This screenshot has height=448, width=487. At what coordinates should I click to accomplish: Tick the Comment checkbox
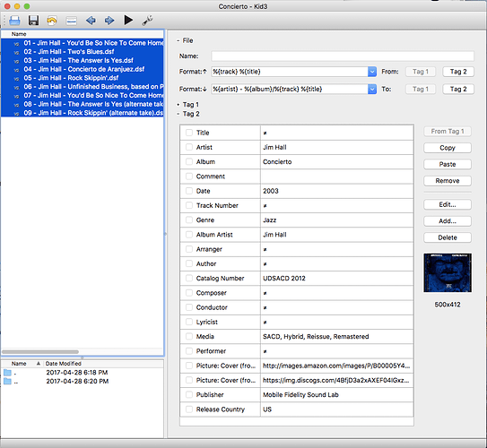189,177
